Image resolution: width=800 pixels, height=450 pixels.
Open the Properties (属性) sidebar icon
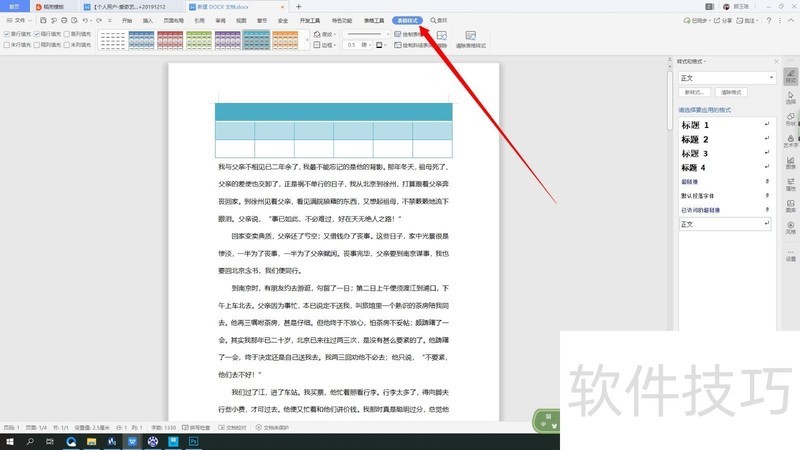[791, 184]
